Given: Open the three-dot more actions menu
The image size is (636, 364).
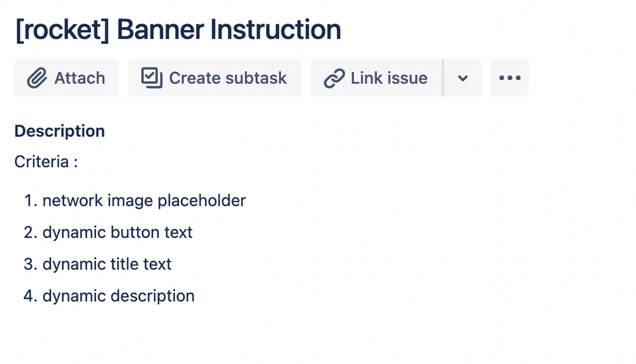Looking at the screenshot, I should pyautogui.click(x=510, y=78).
